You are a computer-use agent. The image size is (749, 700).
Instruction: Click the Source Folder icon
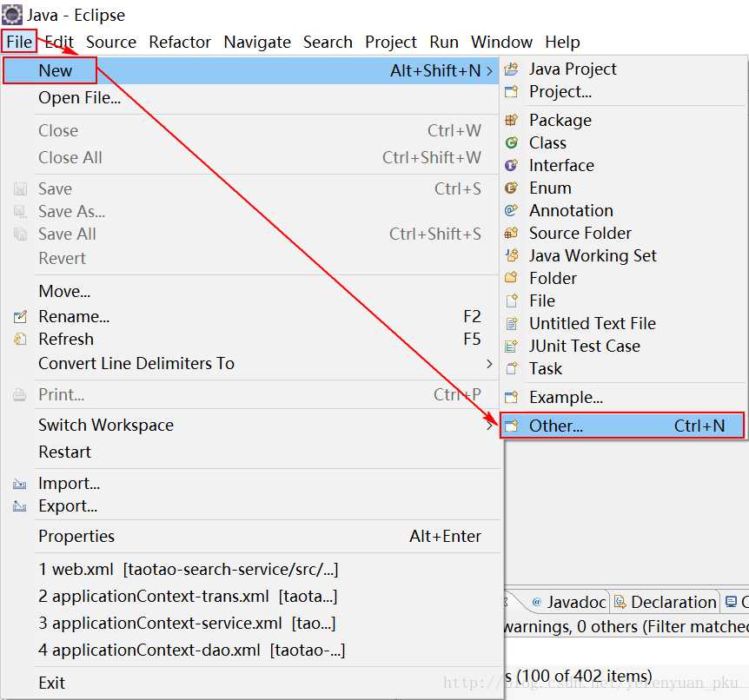click(511, 233)
